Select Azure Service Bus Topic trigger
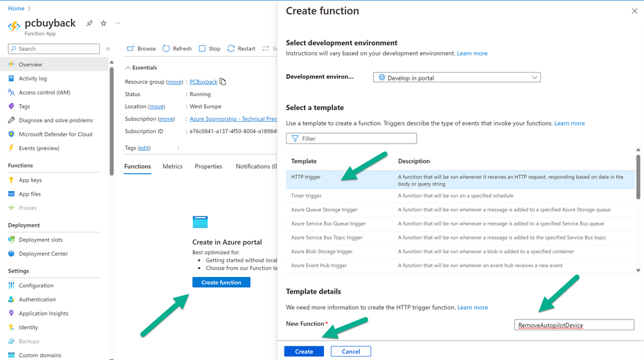644x360 pixels. (460, 238)
